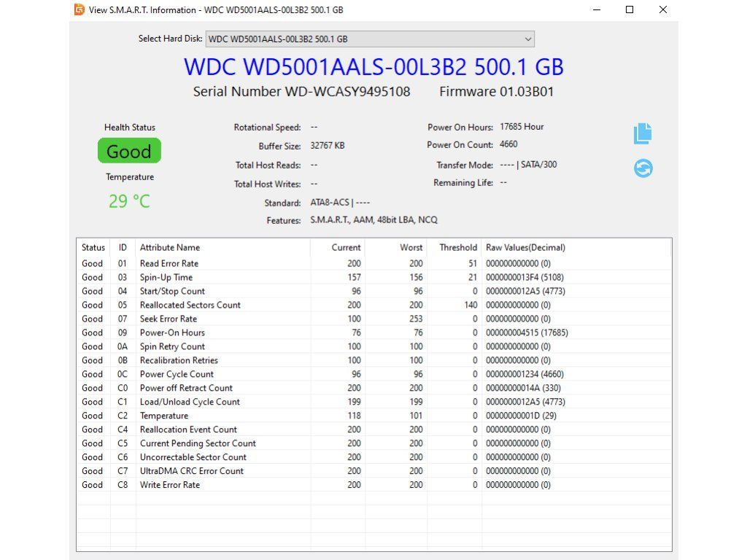
Task: Click the app icon in title bar
Action: pos(80,9)
